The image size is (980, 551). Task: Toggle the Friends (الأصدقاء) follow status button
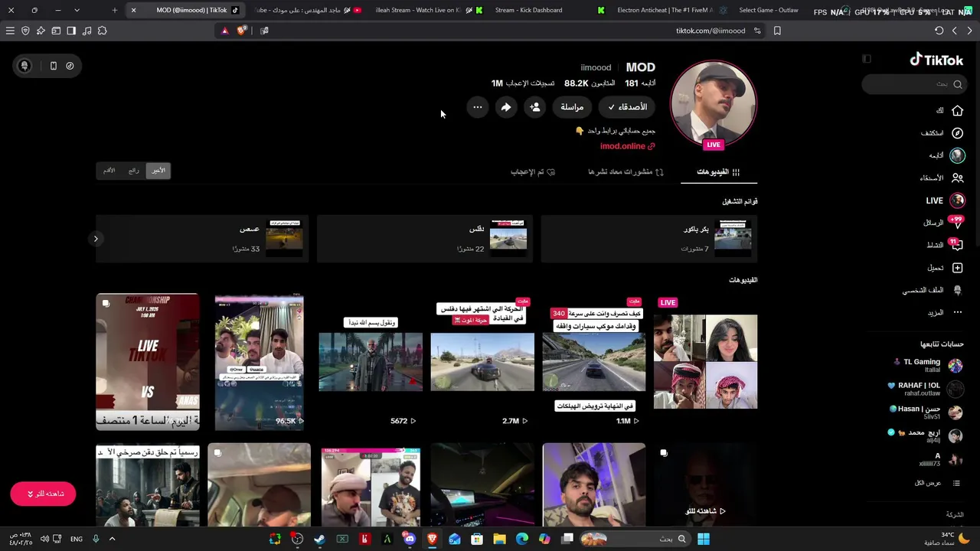tap(627, 107)
